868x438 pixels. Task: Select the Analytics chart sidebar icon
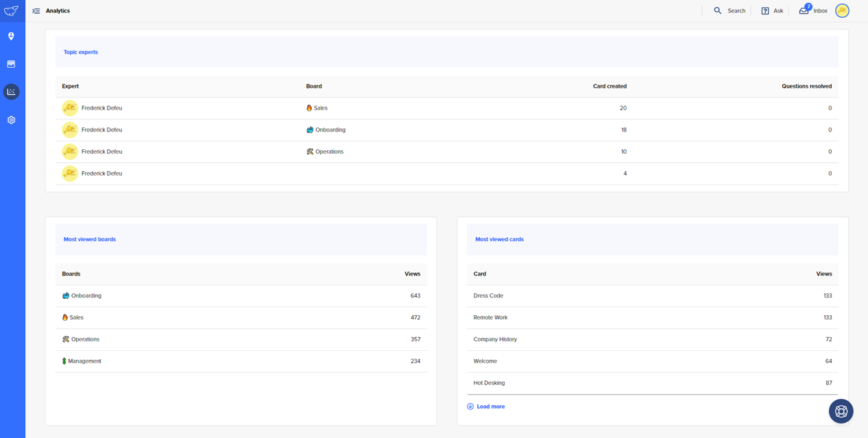pos(11,92)
